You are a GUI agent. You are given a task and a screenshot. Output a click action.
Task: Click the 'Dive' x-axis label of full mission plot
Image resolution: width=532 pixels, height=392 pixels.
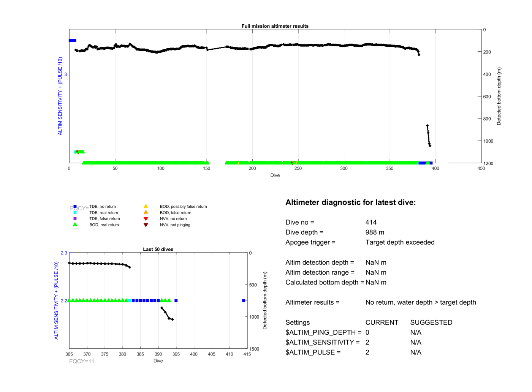point(275,175)
